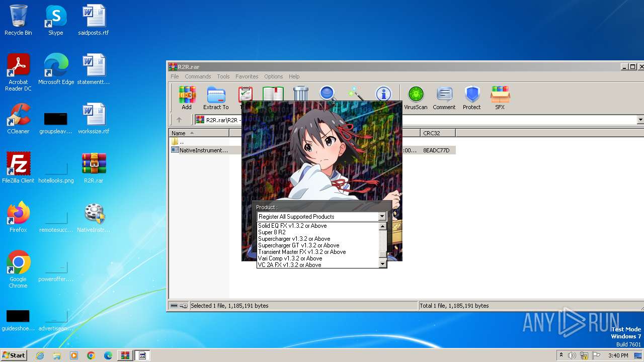Viewport: 644px width, 362px height.
Task: Expand the Product combo box arrow
Action: 382,216
